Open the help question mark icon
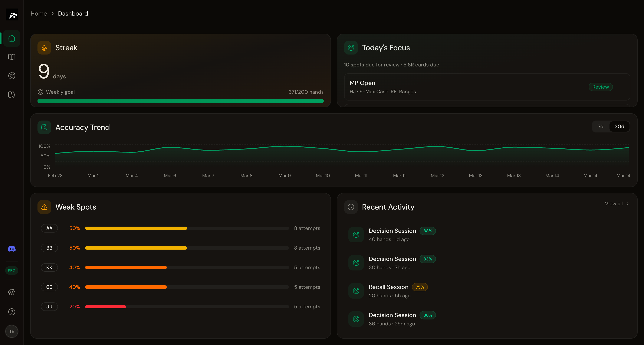The image size is (644, 345). (12, 312)
